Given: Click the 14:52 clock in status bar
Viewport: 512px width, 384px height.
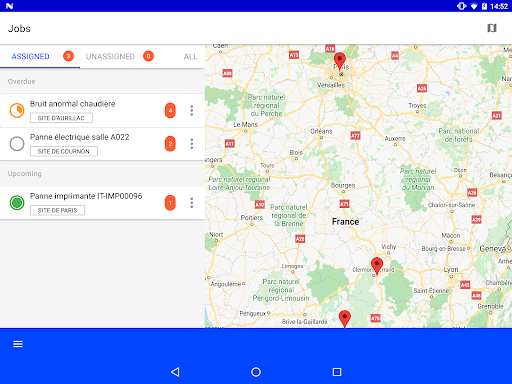Looking at the screenshot, I should point(499,6).
